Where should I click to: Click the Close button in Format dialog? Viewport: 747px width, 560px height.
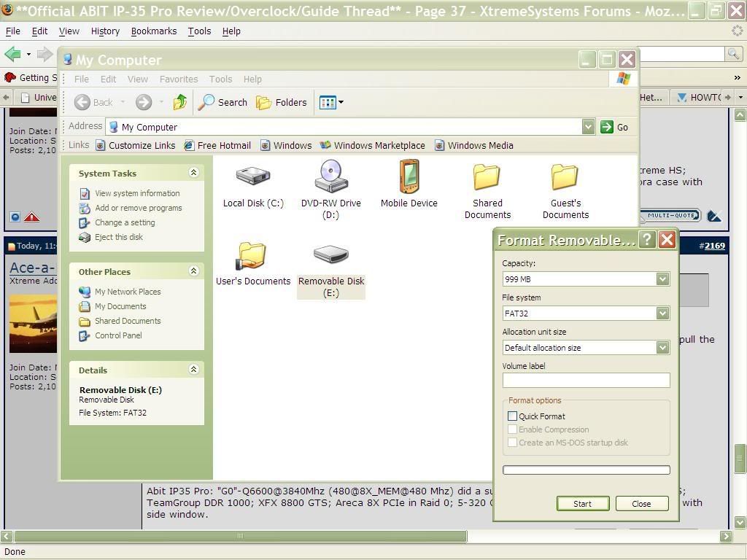pos(642,503)
